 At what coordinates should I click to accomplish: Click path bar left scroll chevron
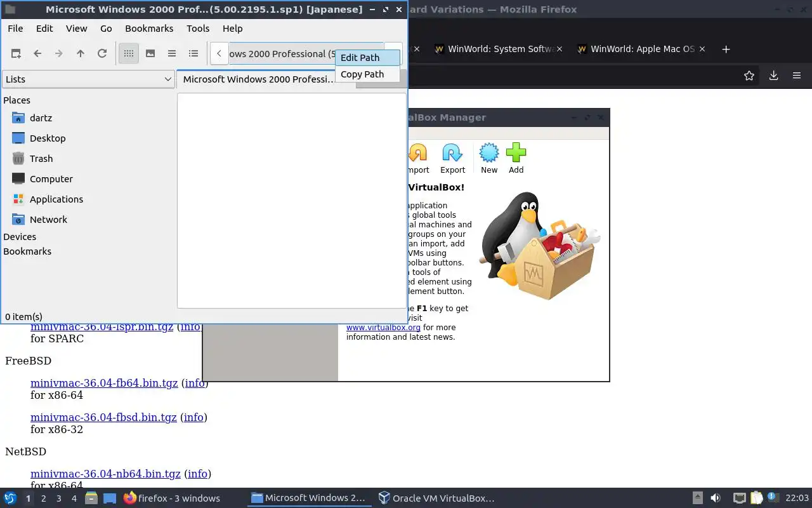coord(219,54)
